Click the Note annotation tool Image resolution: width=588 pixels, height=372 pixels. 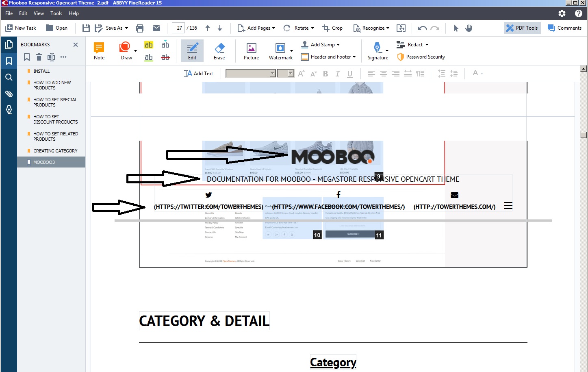tap(99, 51)
